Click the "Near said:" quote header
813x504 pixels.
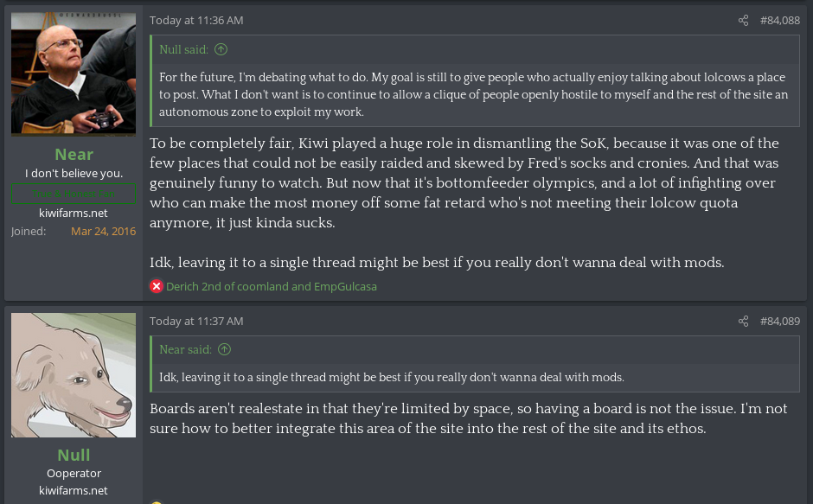pos(186,350)
